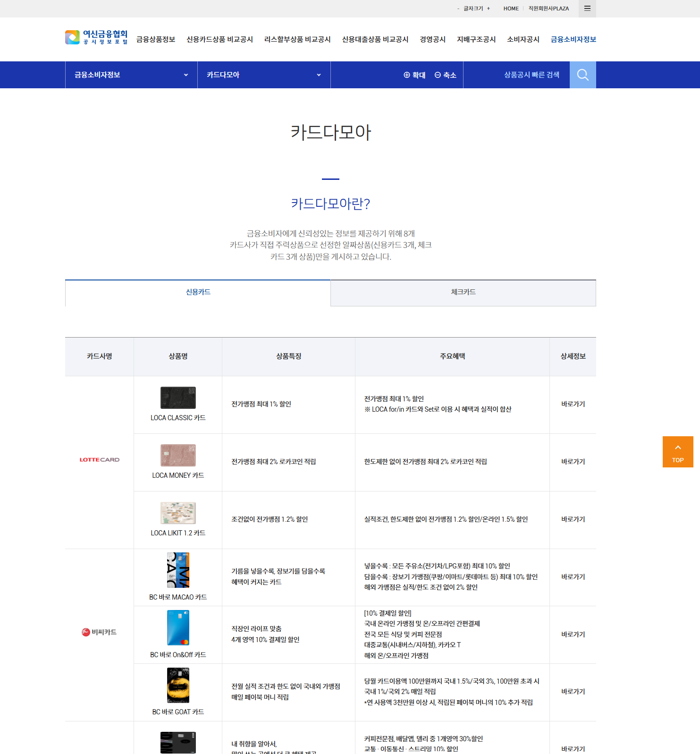Image resolution: width=700 pixels, height=754 pixels.
Task: Click the 비씨카드 company logo
Action: [99, 632]
